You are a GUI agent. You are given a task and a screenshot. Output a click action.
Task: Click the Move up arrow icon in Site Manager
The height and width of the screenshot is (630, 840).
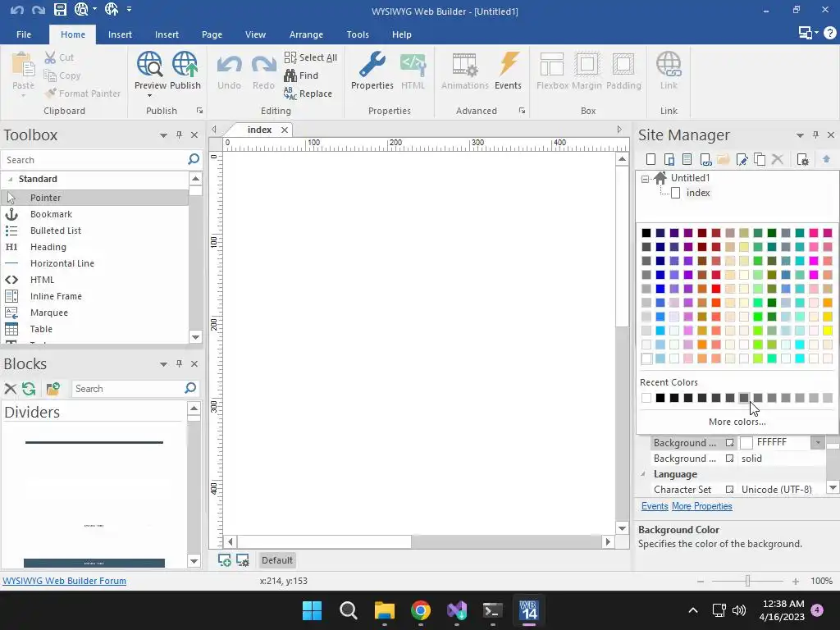click(x=826, y=159)
